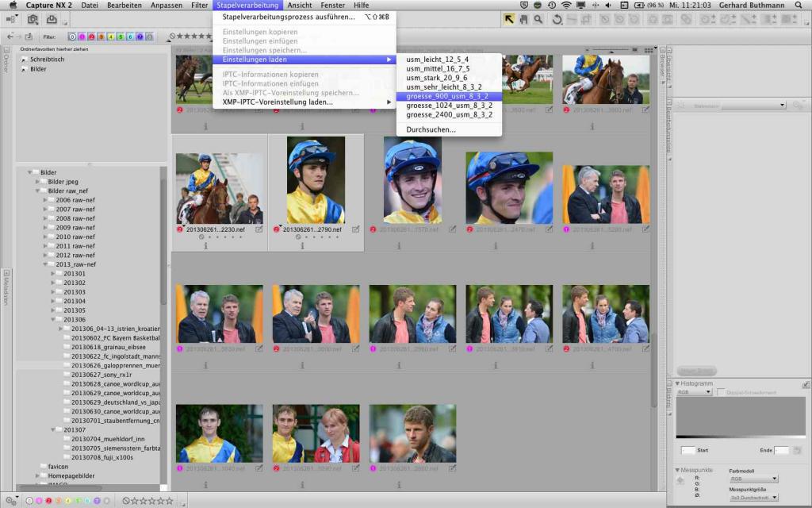Click the no-rating icon in bottom bar
Image resolution: width=812 pixels, height=508 pixels.
(126, 501)
